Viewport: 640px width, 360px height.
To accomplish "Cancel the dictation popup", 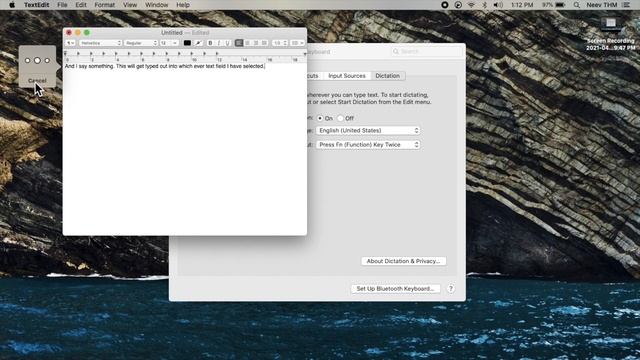I will (37, 80).
